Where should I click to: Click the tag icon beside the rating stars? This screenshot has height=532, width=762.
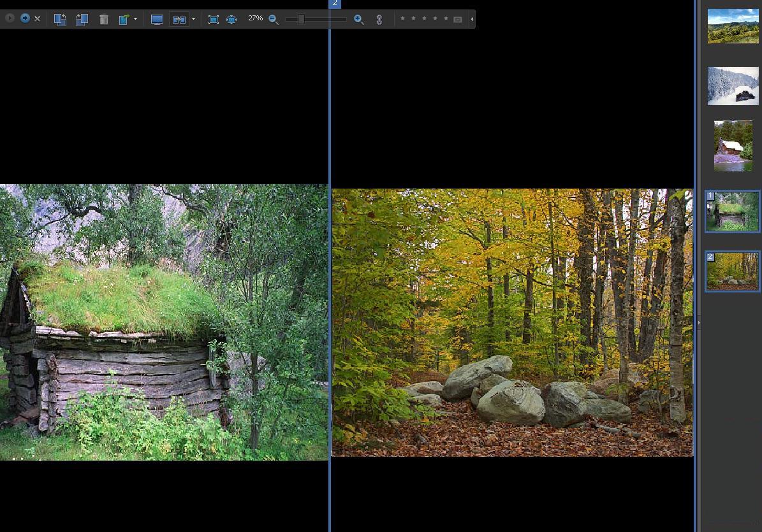click(x=457, y=19)
